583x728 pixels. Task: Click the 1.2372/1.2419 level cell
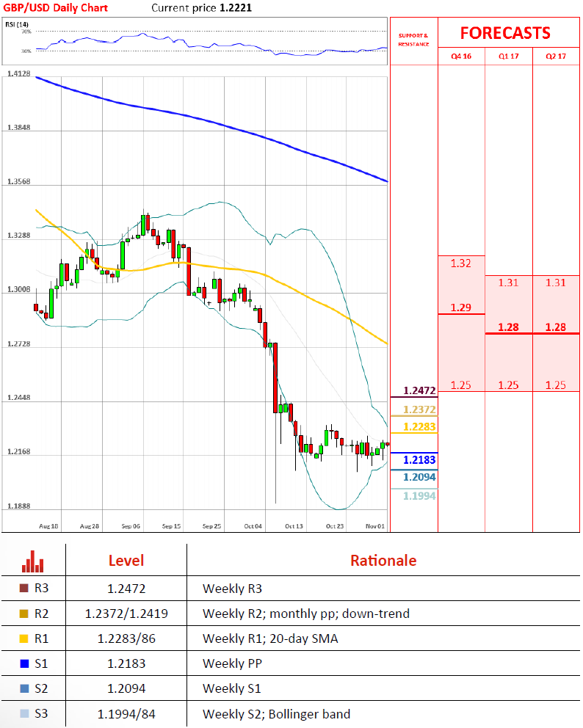point(126,614)
